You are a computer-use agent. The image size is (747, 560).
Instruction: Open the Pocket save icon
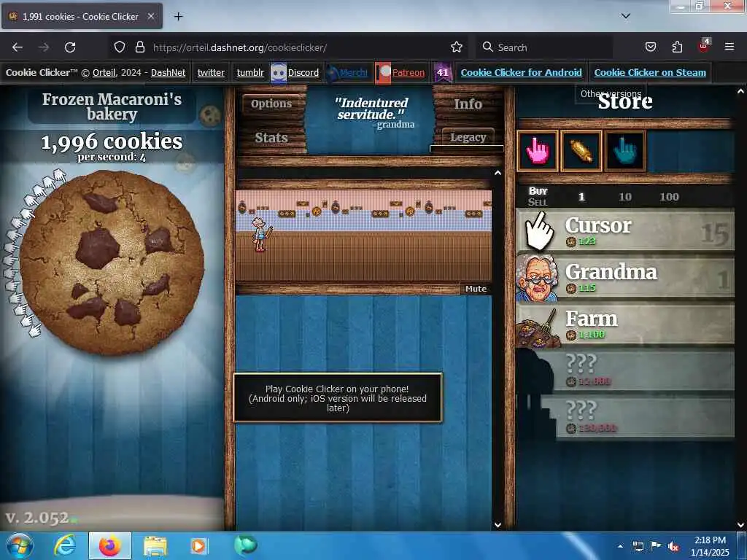point(650,47)
